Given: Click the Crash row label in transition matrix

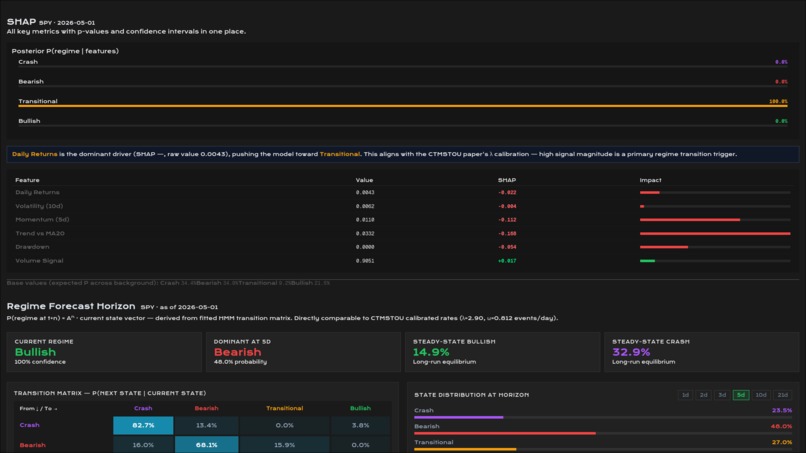Looking at the screenshot, I should [29, 425].
